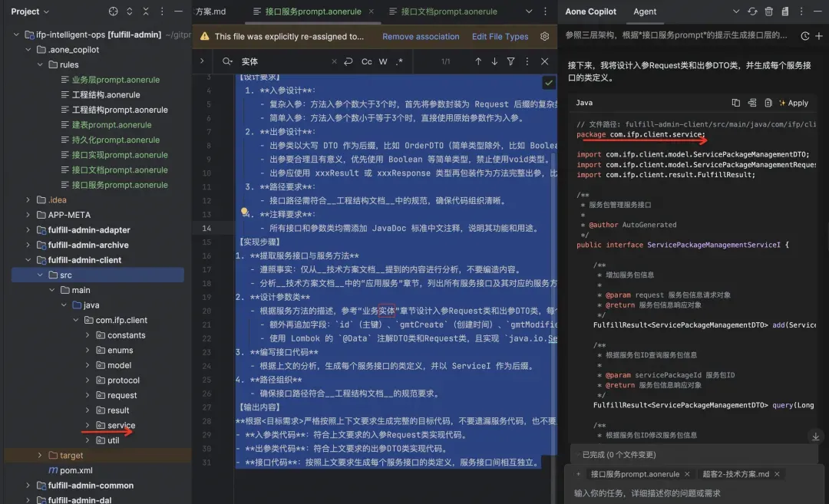This screenshot has width=829, height=504.
Task: Open editor tabs more options menu
Action: coord(545,11)
